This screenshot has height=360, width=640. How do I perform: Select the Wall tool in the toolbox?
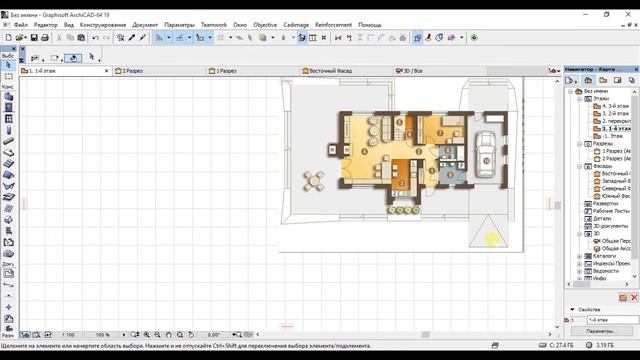[x=8, y=97]
